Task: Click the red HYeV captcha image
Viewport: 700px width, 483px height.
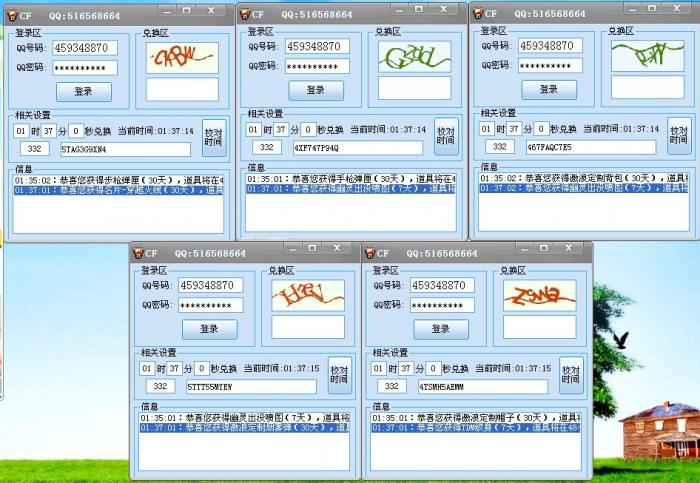Action: coord(308,296)
